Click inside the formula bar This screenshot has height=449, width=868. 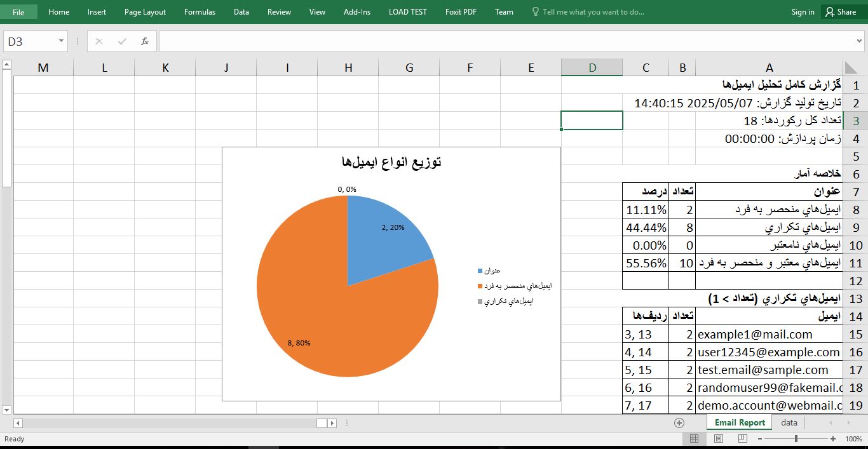[x=506, y=41]
